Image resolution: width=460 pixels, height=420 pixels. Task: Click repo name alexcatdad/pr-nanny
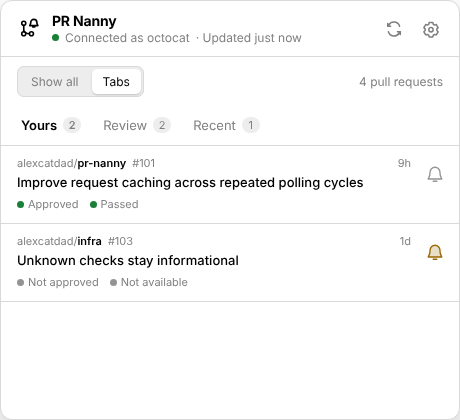tap(71, 163)
